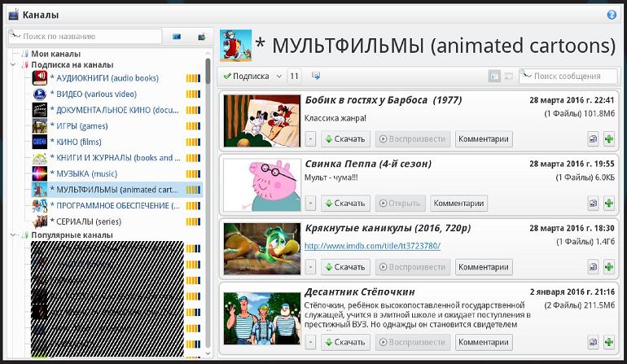
Task: Click the green plus icon on Бобик post
Action: pos(608,139)
